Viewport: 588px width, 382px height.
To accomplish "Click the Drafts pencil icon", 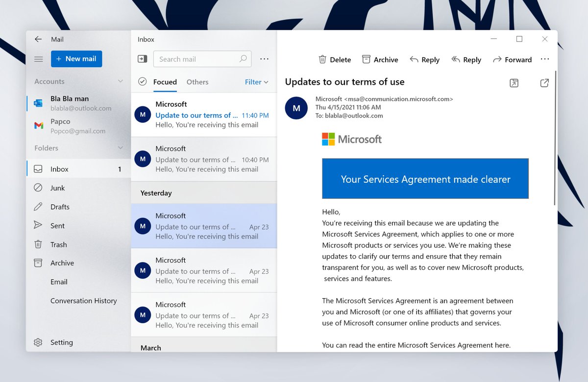I will (x=38, y=207).
